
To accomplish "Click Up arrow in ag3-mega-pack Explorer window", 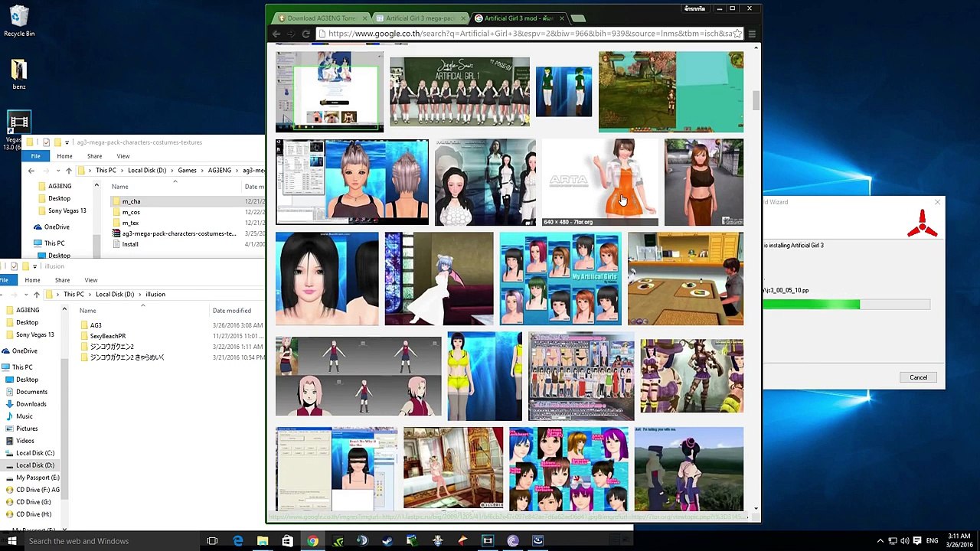I will coord(68,171).
